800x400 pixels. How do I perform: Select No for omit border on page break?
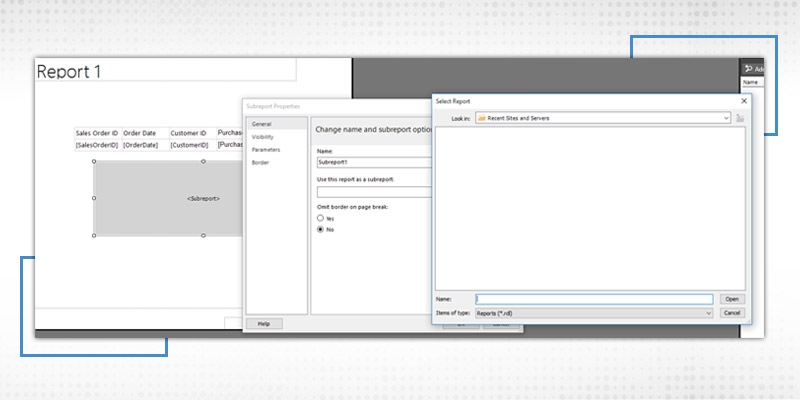[320, 229]
